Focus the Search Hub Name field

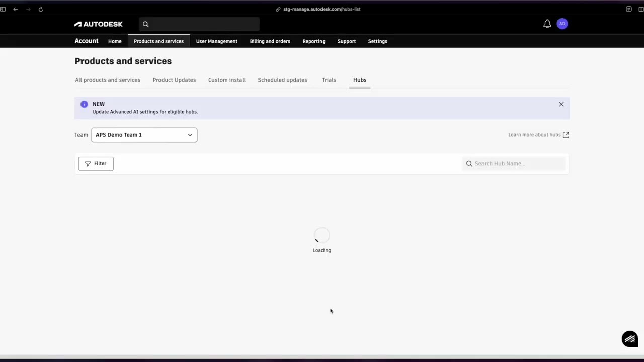coord(514,163)
